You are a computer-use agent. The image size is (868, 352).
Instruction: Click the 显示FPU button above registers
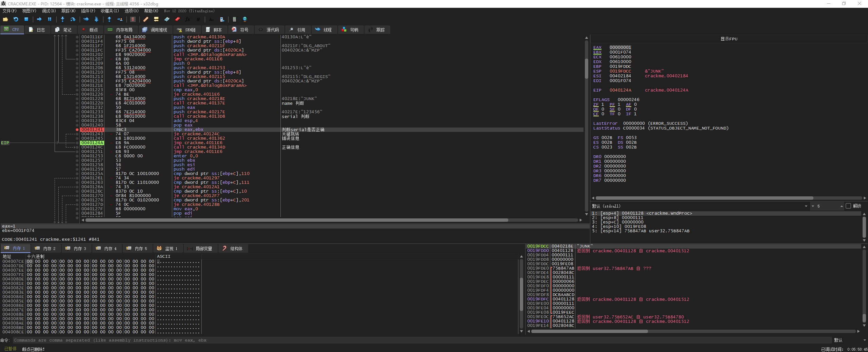coord(729,39)
